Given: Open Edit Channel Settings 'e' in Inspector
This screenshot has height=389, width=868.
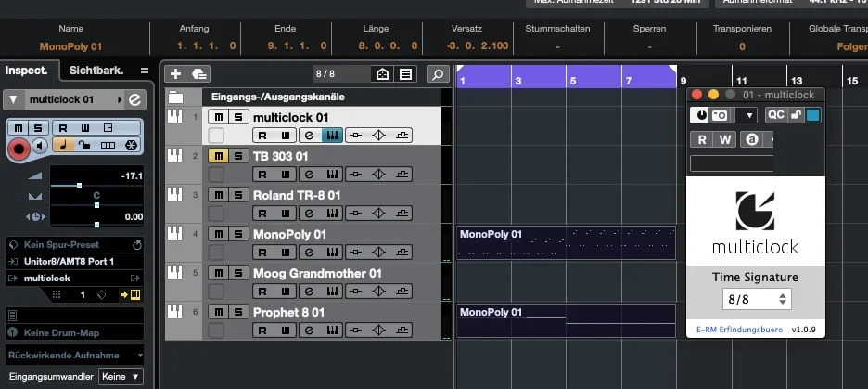Looking at the screenshot, I should tap(134, 99).
